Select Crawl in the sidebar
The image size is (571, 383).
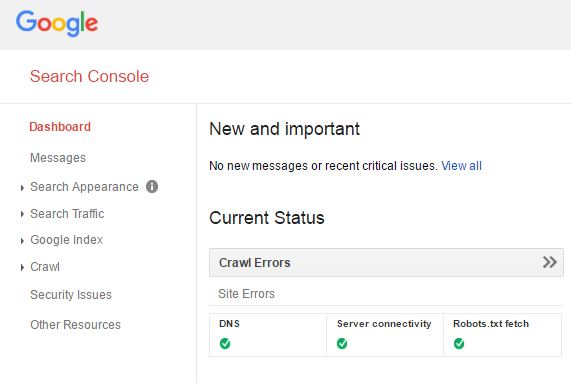45,267
